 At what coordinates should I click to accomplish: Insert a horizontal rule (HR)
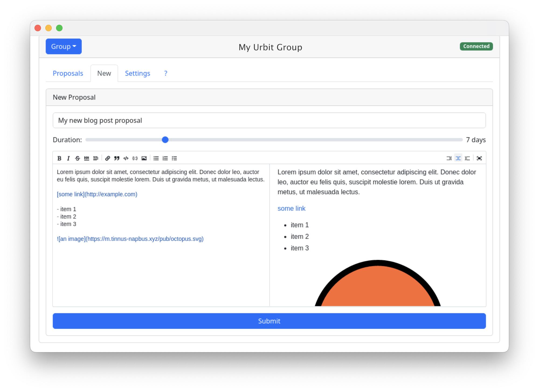click(87, 158)
